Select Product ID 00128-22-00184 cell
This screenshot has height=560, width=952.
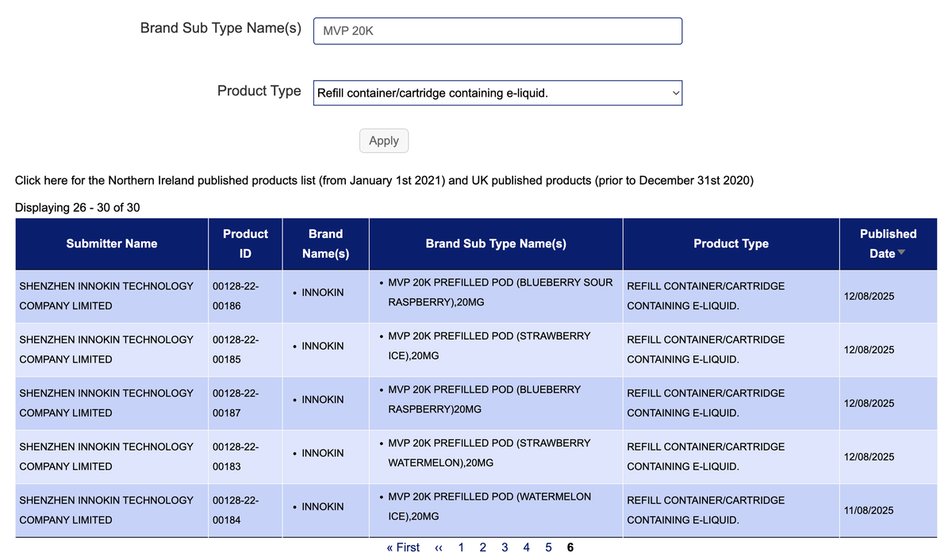point(246,510)
